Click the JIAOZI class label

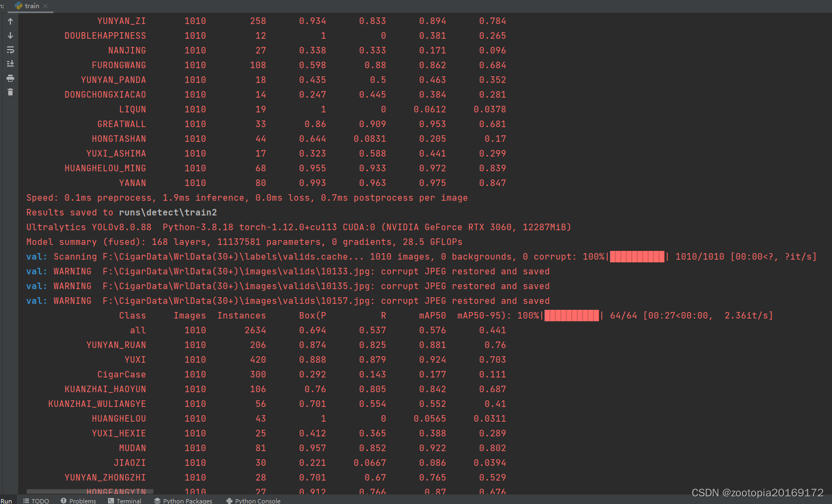tap(130, 463)
